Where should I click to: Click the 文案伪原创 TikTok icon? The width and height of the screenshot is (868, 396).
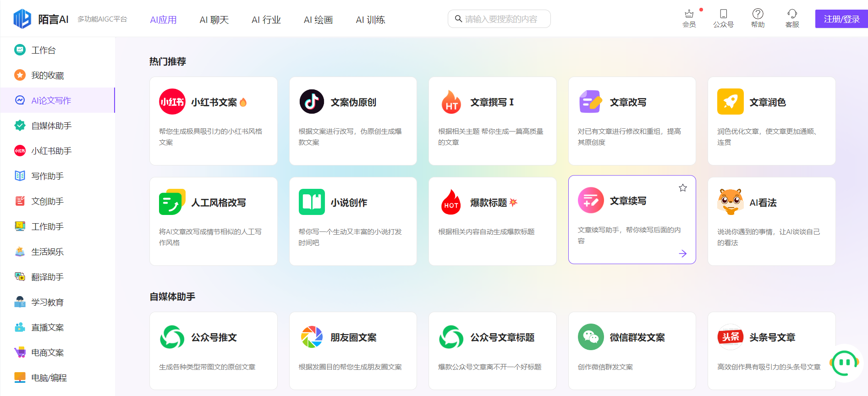coord(312,102)
